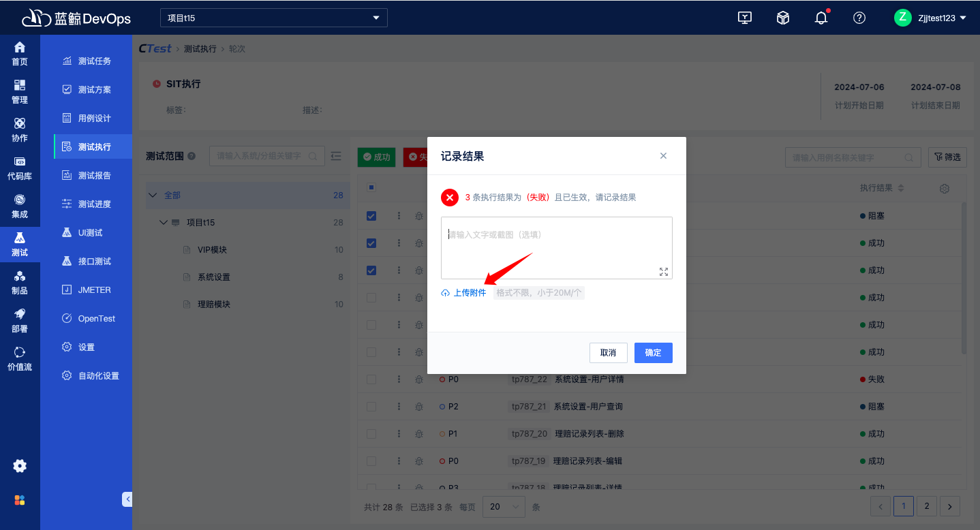Click the tree collapse icon beside search
The width and height of the screenshot is (980, 530).
336,156
